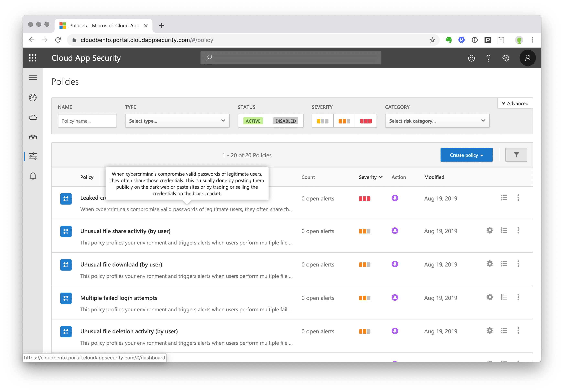This screenshot has width=564, height=392.
Task: Open more options for Unusual file deletion activity
Action: [518, 331]
